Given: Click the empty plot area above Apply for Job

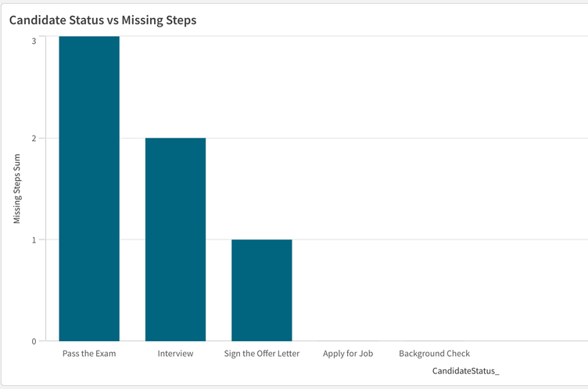Looking at the screenshot, I should 348,196.
